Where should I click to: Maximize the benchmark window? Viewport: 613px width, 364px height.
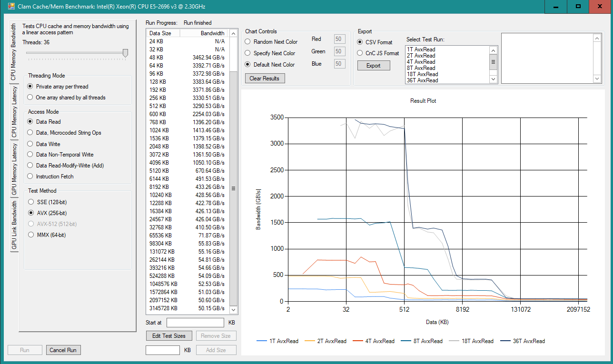pos(578,7)
